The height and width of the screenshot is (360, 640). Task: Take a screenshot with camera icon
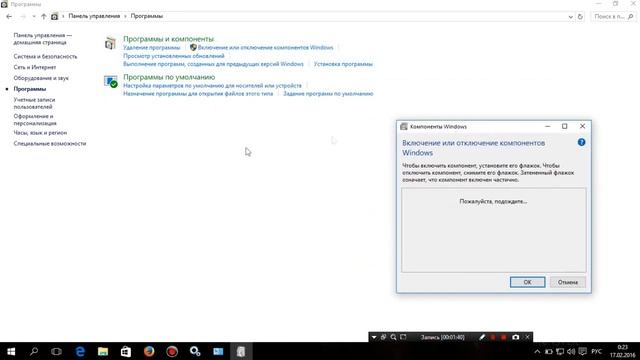[x=516, y=337]
